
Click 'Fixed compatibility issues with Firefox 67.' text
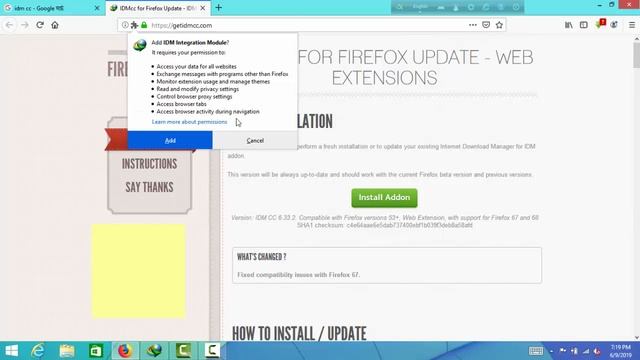[x=298, y=275]
